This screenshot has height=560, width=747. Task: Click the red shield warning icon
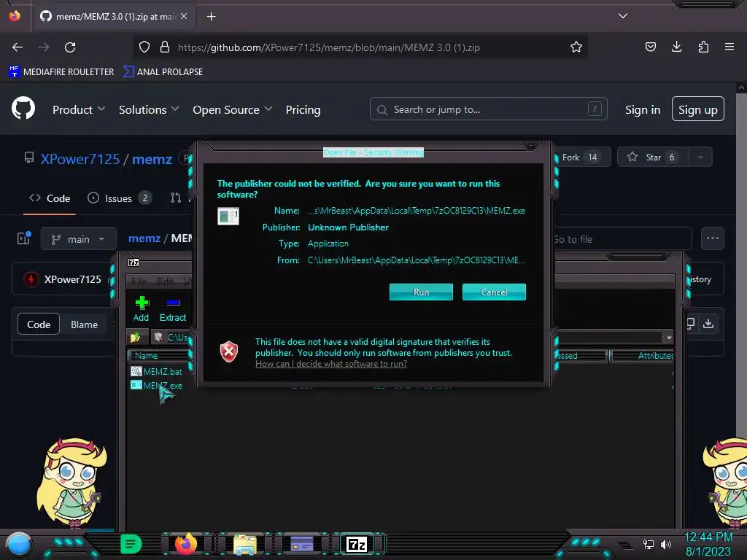tap(228, 352)
